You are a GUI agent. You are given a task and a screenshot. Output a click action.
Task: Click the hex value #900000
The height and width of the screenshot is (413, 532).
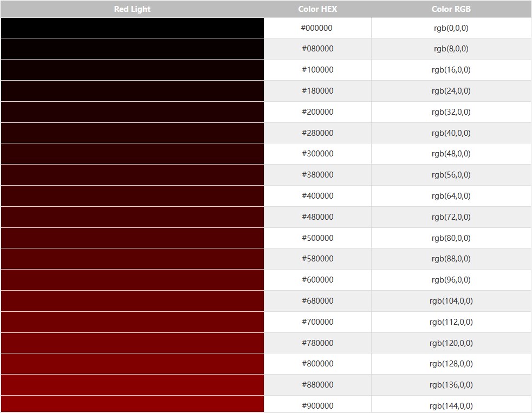[317, 405]
